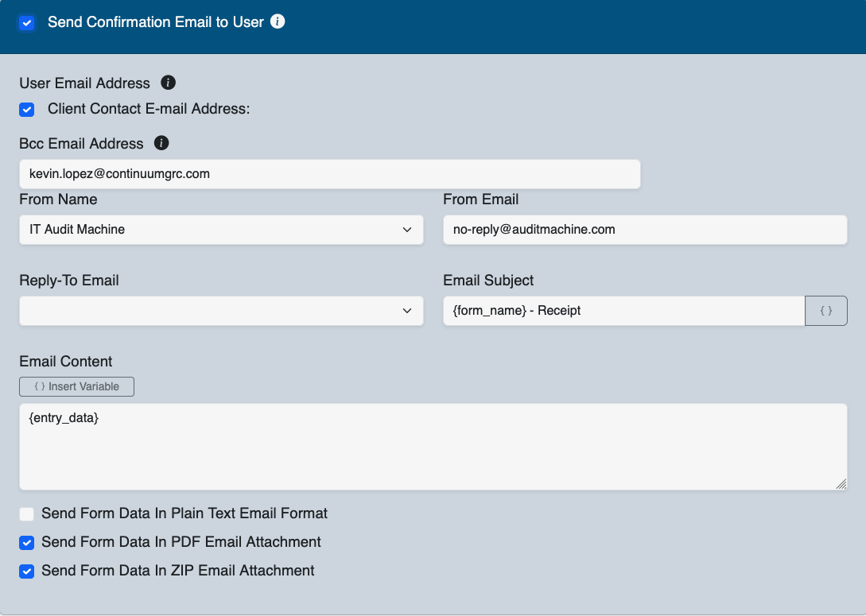Click info icon next to User Email Address
The height and width of the screenshot is (616, 866).
coord(168,83)
